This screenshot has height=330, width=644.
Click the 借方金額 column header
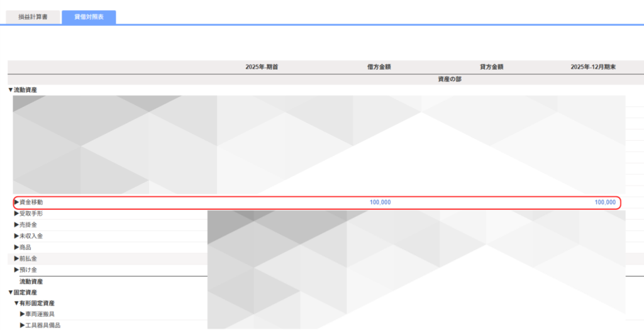(379, 67)
